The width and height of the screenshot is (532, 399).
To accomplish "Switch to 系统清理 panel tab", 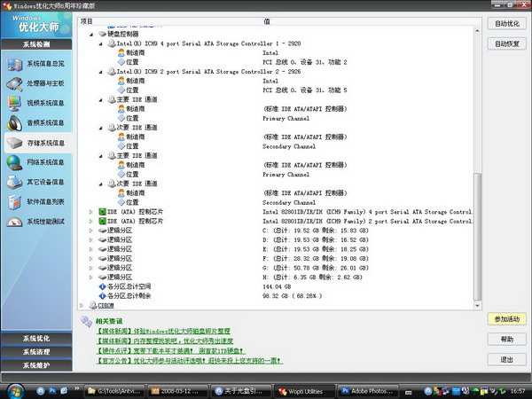I will (x=36, y=351).
